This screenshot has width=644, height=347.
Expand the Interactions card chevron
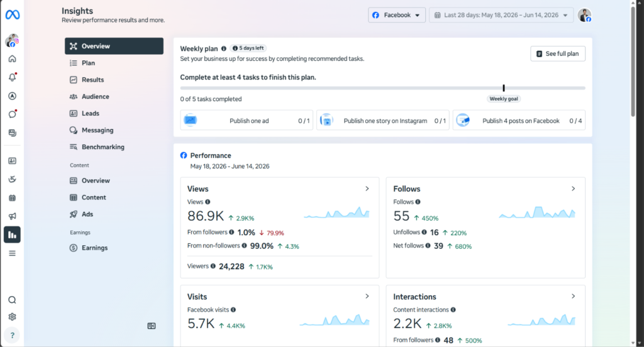tap(574, 296)
